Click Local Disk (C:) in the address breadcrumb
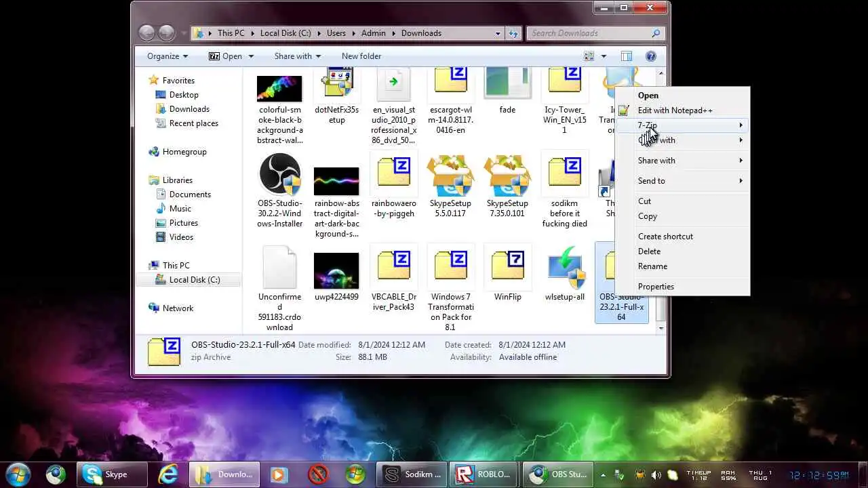 point(285,33)
